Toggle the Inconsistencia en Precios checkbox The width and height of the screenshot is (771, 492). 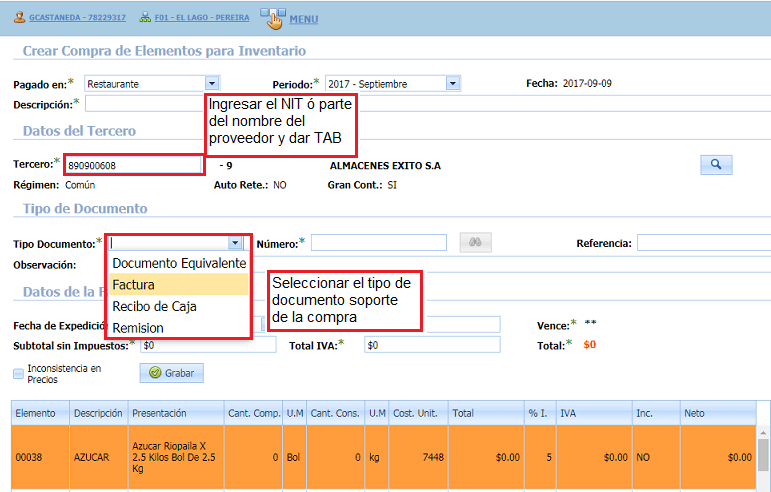point(18,374)
